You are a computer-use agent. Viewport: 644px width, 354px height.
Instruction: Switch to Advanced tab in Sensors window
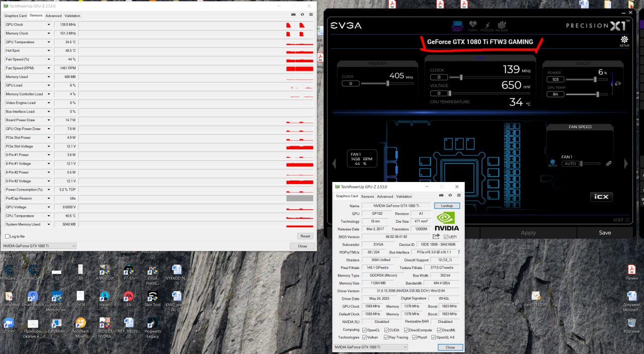point(53,16)
